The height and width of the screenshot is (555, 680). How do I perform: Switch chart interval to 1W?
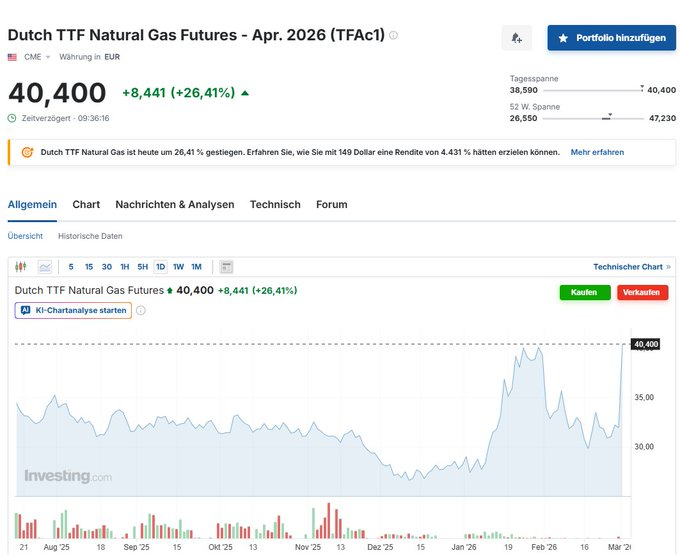pos(178,267)
